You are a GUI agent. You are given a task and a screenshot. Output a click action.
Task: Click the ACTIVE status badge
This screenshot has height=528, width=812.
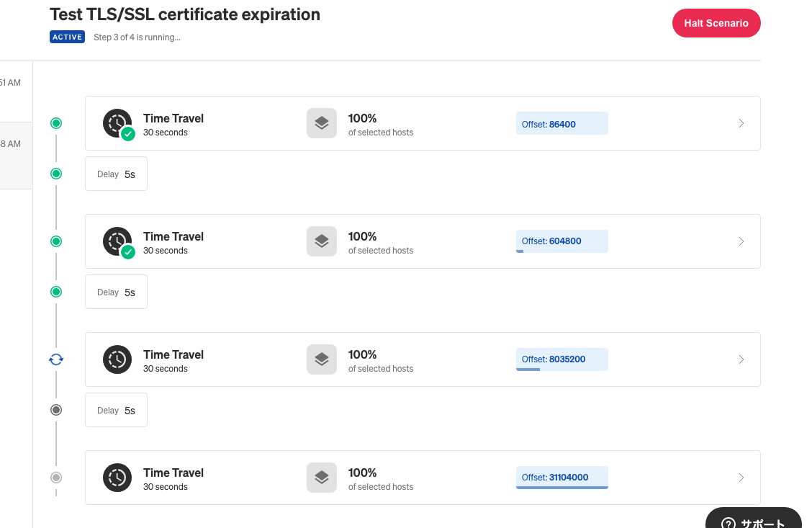point(67,37)
